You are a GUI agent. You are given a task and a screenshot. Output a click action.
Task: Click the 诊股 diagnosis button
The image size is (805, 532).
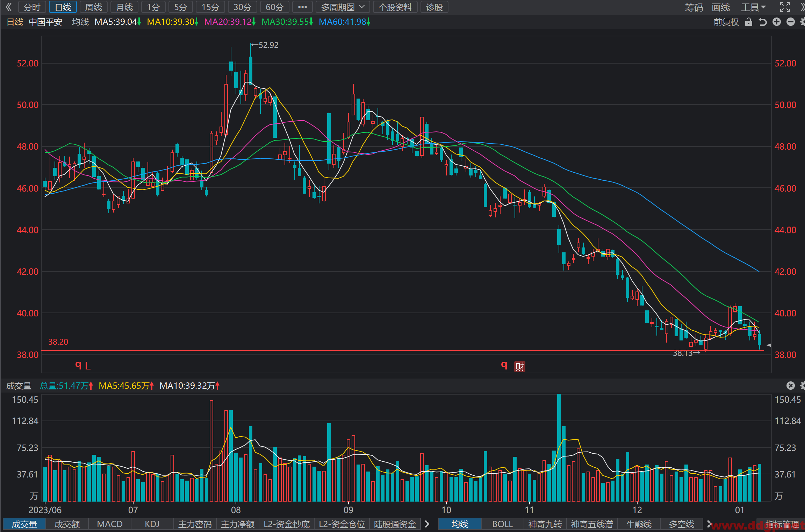434,7
